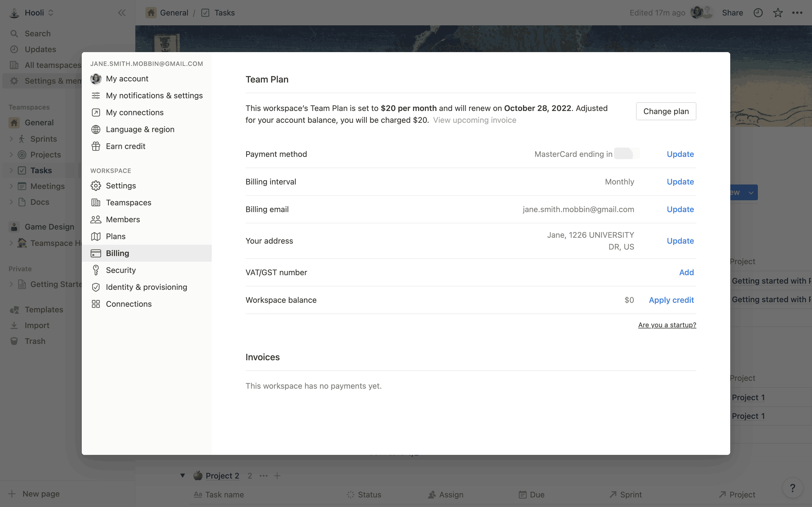The width and height of the screenshot is (812, 507).
Task: Click the Change plan button
Action: tap(666, 111)
